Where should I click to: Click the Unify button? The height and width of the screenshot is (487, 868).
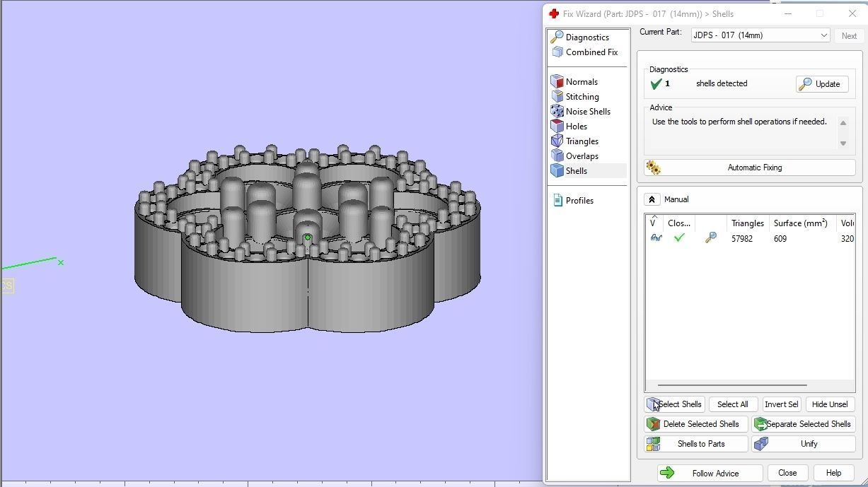pos(804,444)
